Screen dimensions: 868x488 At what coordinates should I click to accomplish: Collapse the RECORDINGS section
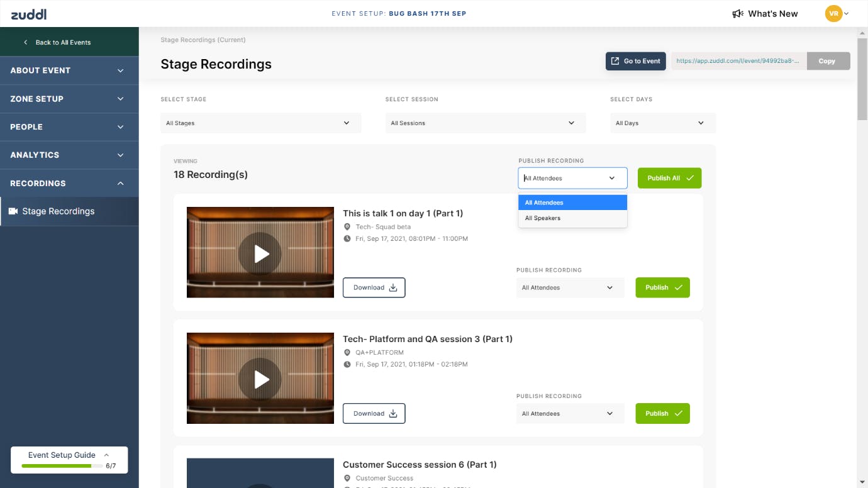69,183
